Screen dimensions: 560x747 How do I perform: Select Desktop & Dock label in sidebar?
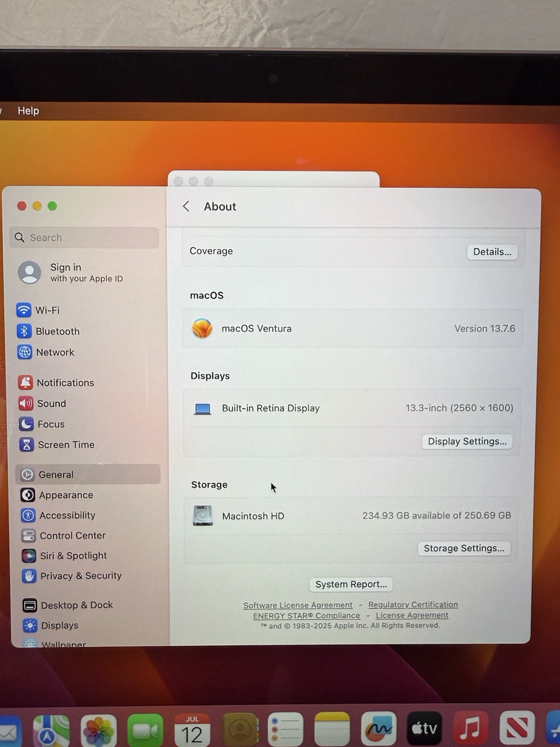click(x=77, y=605)
